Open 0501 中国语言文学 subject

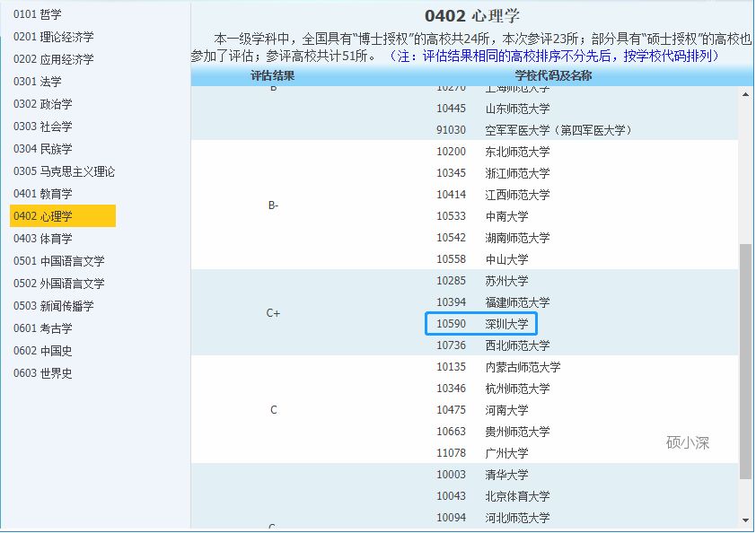pyautogui.click(x=59, y=261)
